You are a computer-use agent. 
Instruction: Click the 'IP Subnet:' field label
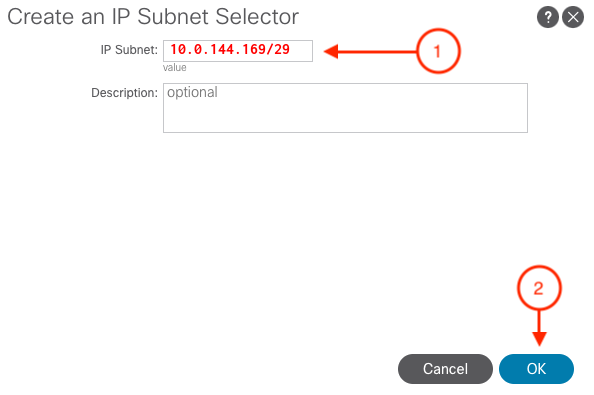(129, 50)
